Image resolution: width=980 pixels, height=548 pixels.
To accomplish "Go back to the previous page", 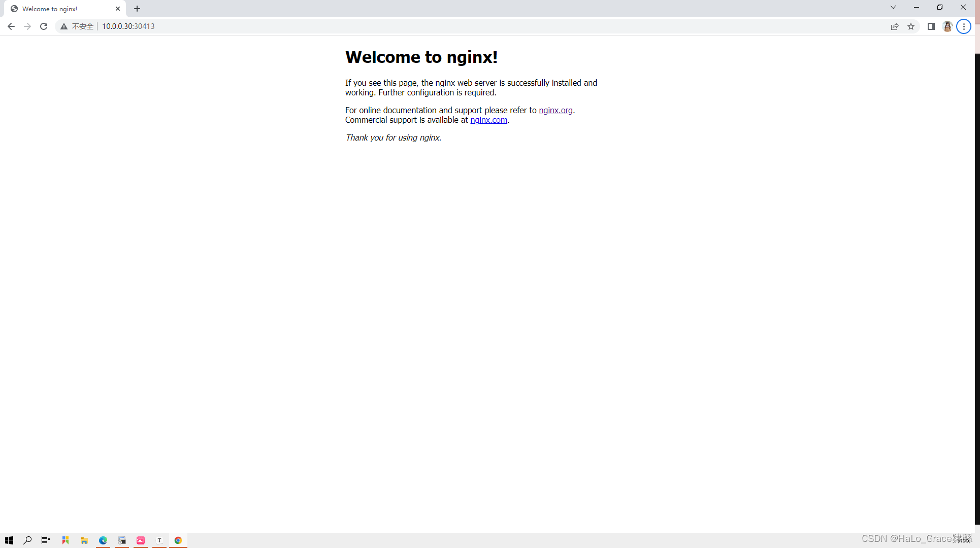I will (x=11, y=26).
